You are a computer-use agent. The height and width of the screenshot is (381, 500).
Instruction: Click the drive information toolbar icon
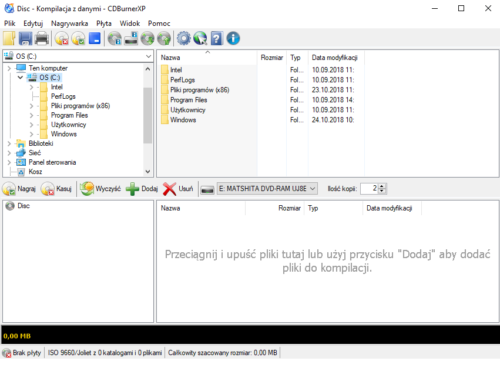point(131,38)
